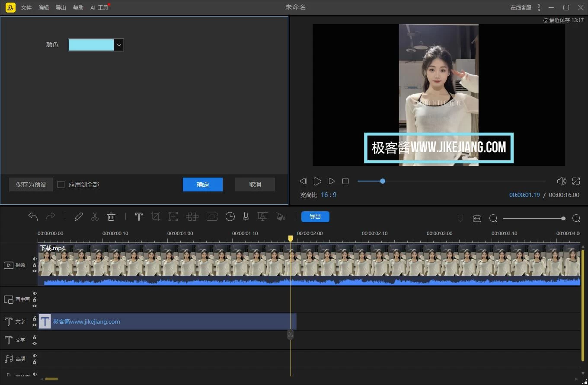Lock the 视频 track
This screenshot has height=385, width=588.
click(x=35, y=265)
